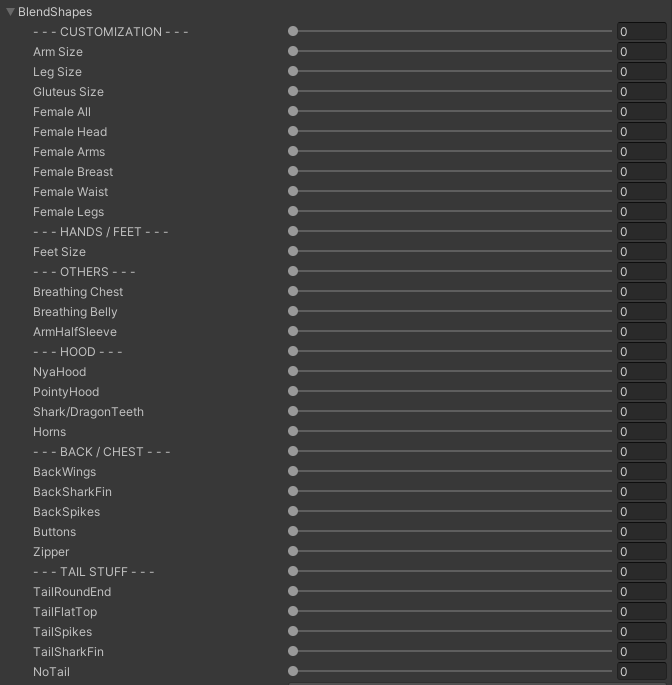Click the TailSpikes slider handle
Image resolution: width=672 pixels, height=685 pixels.
point(293,631)
